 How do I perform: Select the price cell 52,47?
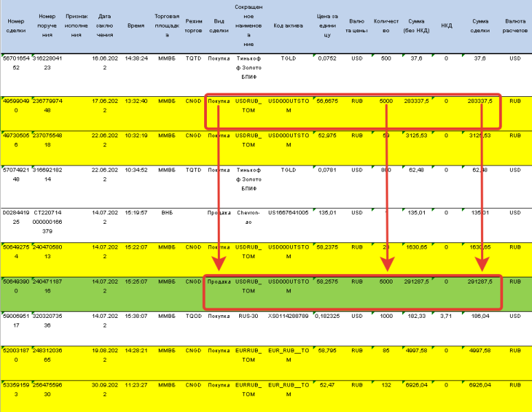326,385
